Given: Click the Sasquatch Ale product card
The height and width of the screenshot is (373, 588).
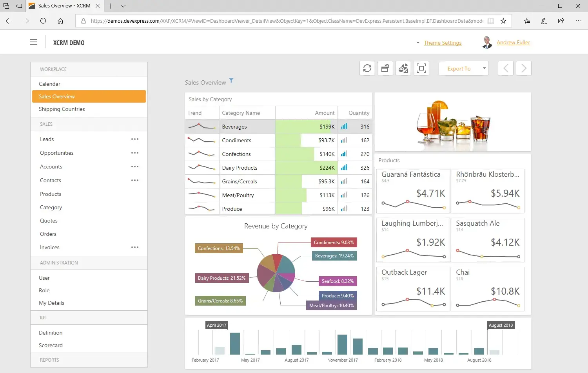Looking at the screenshot, I should click(488, 240).
